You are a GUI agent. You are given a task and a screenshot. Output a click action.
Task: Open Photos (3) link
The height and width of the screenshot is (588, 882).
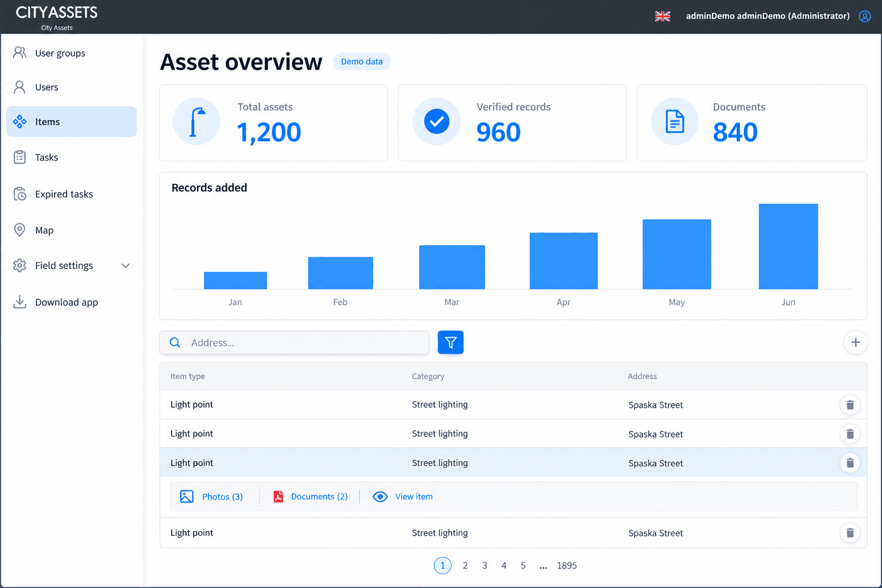[211, 497]
